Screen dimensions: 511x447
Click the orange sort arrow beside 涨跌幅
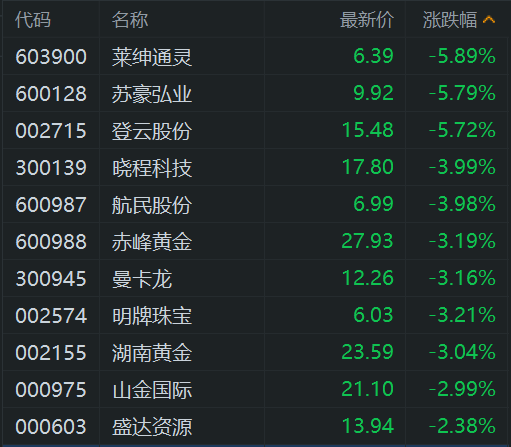tap(489, 20)
